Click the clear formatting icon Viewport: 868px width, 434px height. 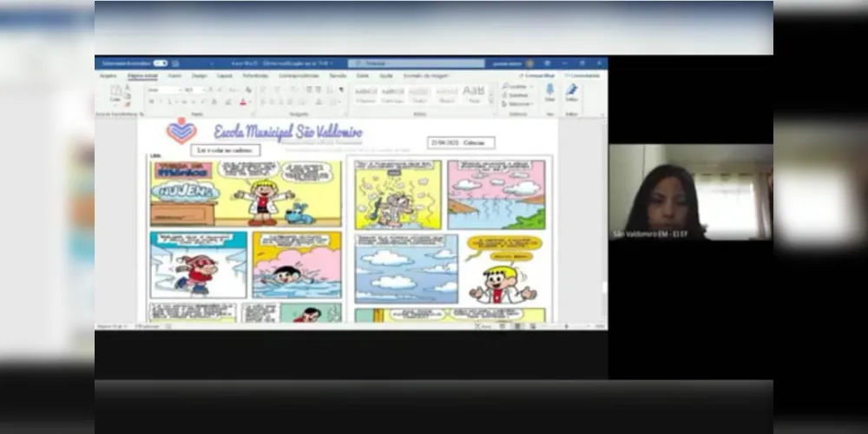coord(248,89)
